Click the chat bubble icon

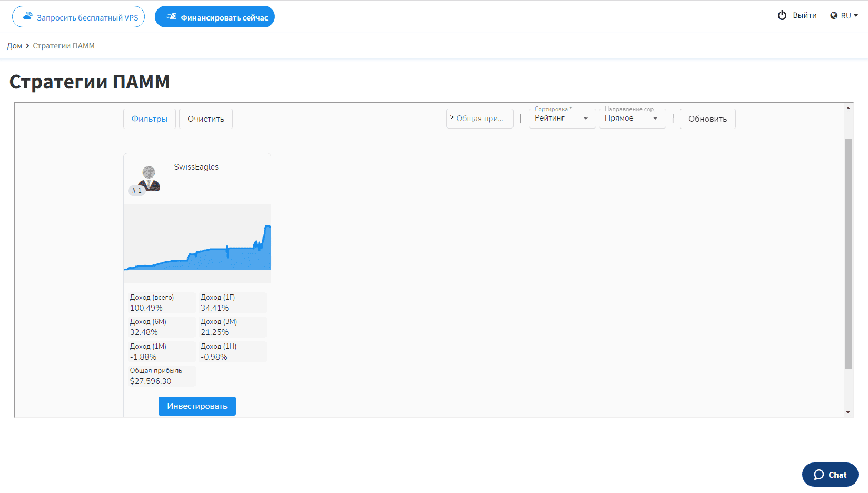click(818, 475)
